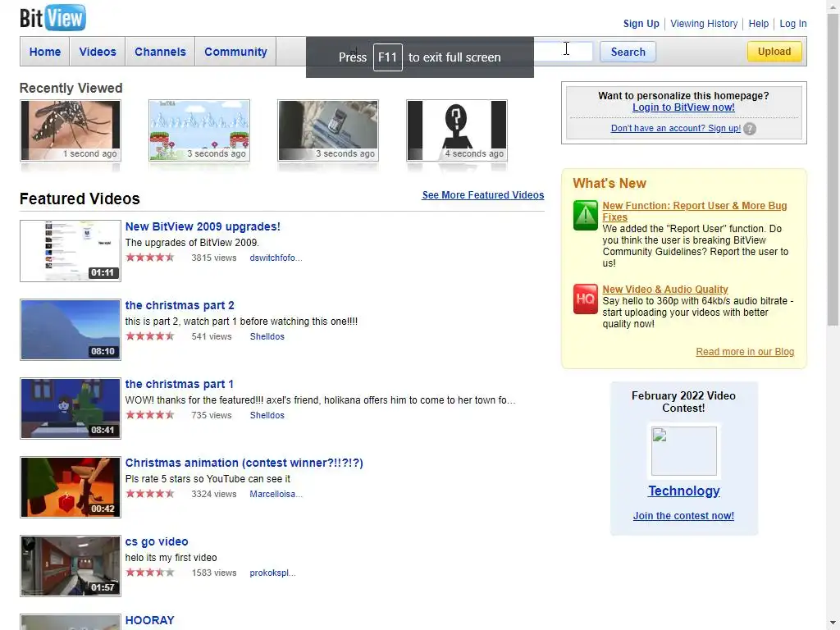Open the christmas part 1 title link

point(179,384)
